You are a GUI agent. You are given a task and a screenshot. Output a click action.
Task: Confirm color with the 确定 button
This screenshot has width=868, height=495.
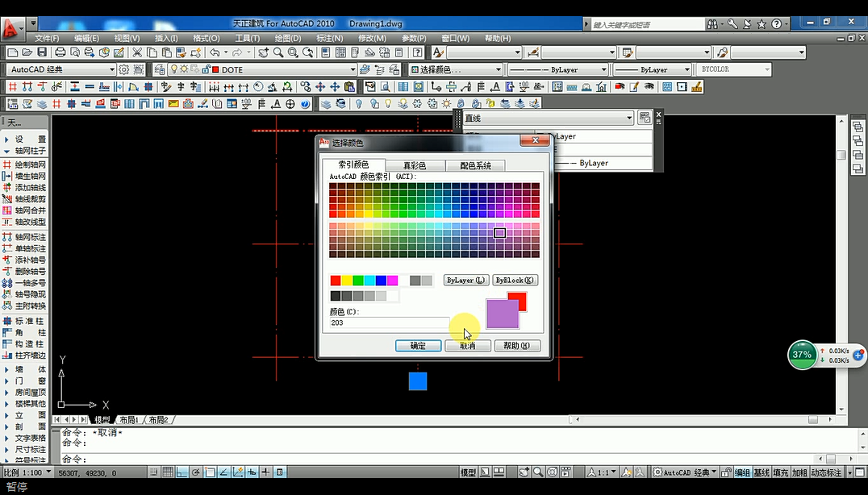(418, 345)
